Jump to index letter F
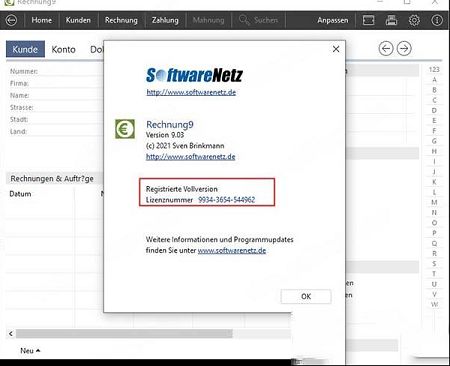Image resolution: width=450 pixels, height=366 pixels. pyautogui.click(x=434, y=131)
